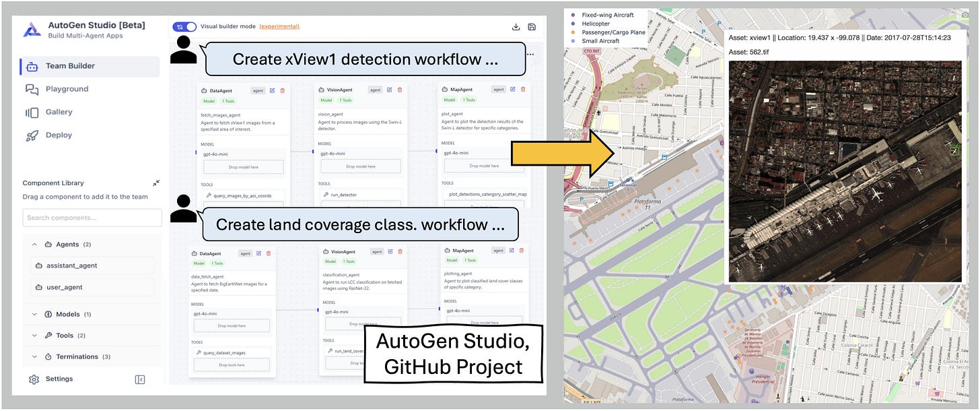The width and height of the screenshot is (980, 411).
Task: Click the Model badge on vision_agent card
Action: pyautogui.click(x=326, y=100)
